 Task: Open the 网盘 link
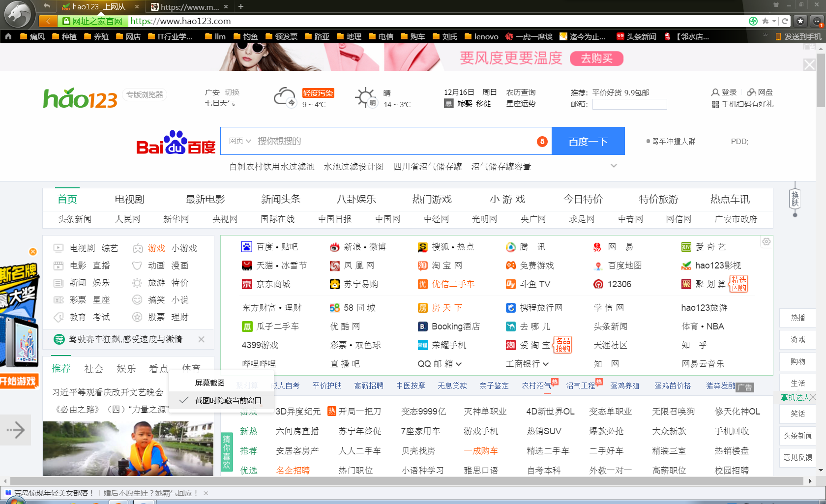(760, 92)
